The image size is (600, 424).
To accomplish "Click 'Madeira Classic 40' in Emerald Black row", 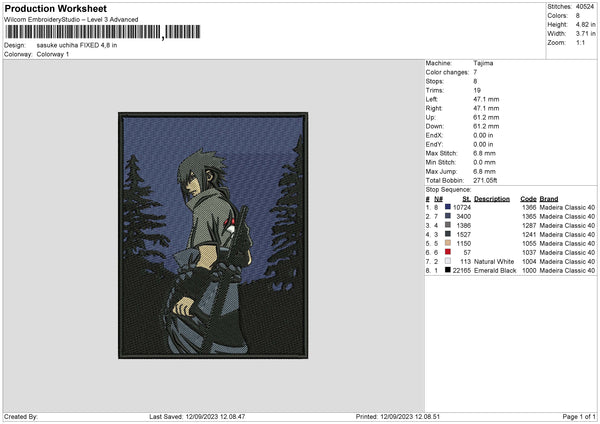I will pos(567,271).
